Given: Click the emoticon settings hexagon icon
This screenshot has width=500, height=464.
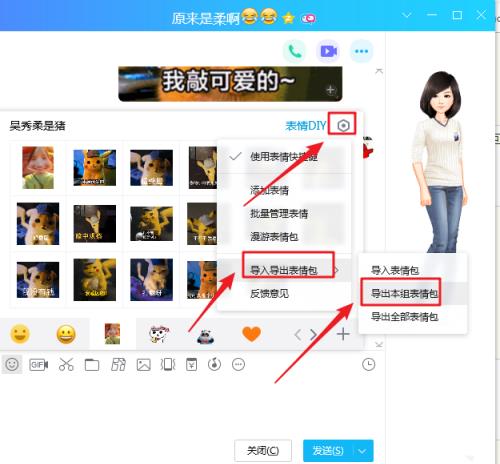Looking at the screenshot, I should pos(343,126).
